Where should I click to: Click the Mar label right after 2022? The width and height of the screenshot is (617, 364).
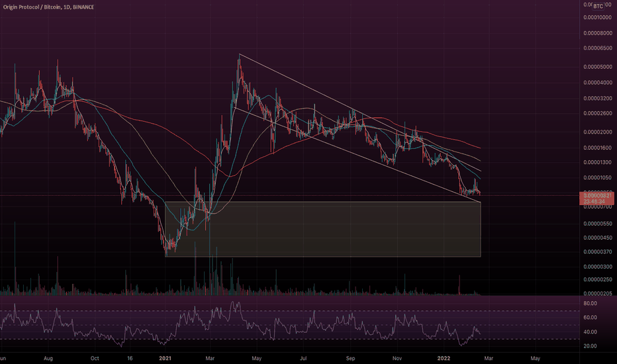(x=489, y=359)
